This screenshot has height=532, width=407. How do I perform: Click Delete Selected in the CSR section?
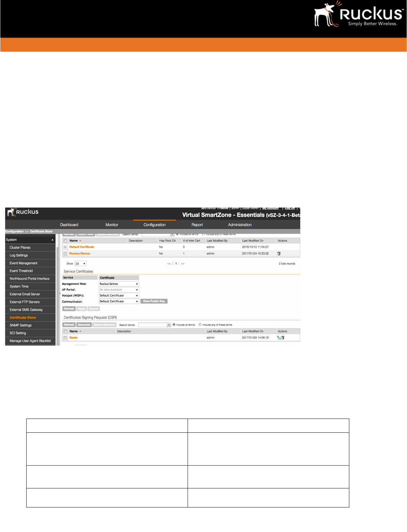pyautogui.click(x=104, y=325)
